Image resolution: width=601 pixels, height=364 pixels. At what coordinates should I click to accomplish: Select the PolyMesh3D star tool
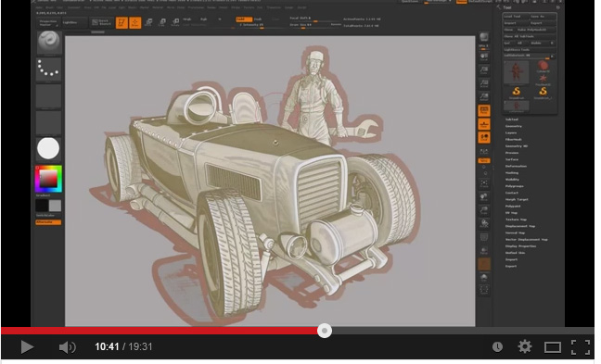543,81
